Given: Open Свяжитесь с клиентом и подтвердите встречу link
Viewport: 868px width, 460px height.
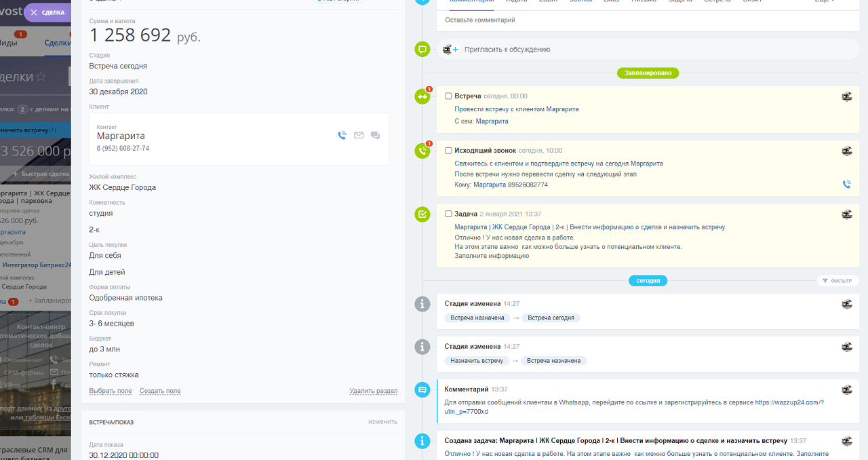Looking at the screenshot, I should (x=559, y=164).
